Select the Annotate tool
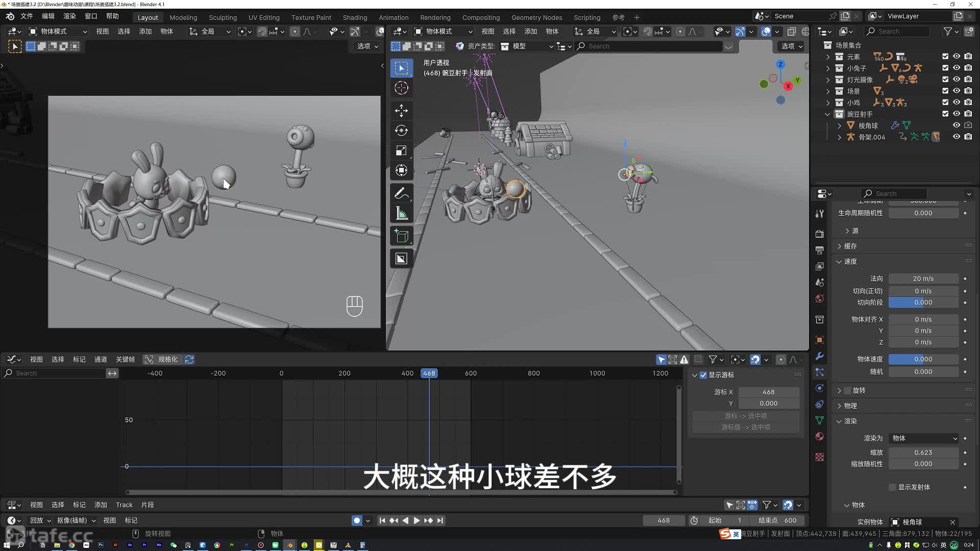Screen dimensions: 980x551 [x=401, y=193]
